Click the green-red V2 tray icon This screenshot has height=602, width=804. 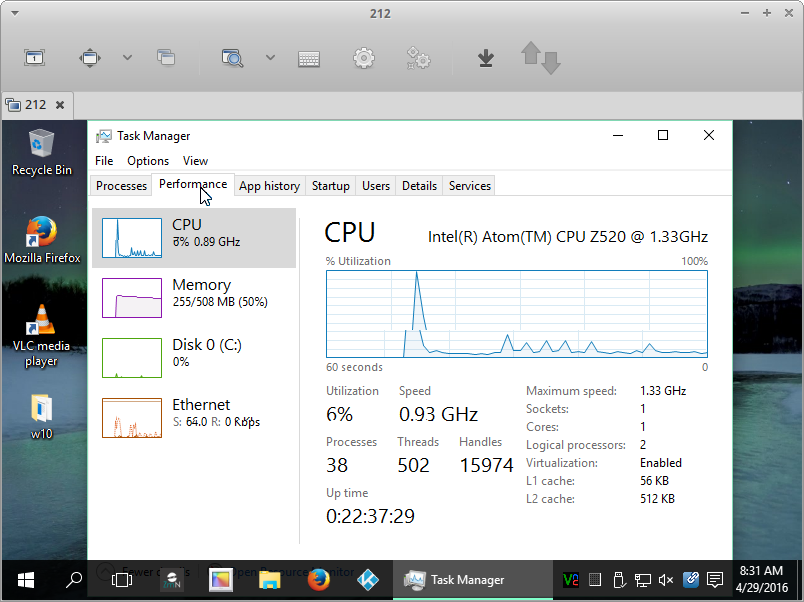pos(571,580)
